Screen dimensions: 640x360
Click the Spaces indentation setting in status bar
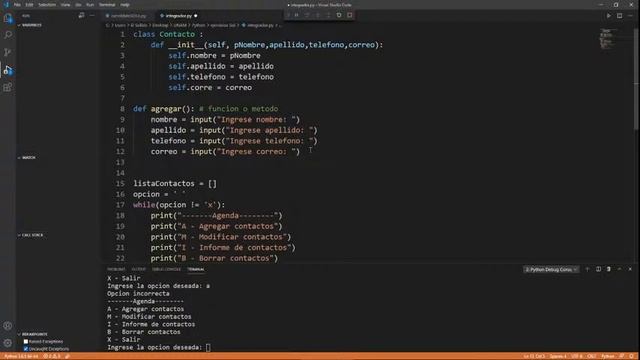pos(558,356)
